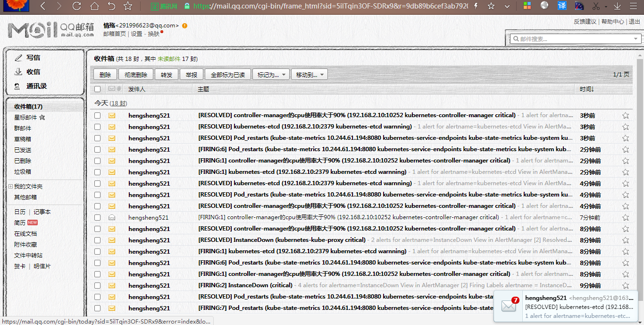Image resolution: width=644 pixels, height=325 pixels.
Task: Click the pencil icon next to 写信
Action: (18, 58)
